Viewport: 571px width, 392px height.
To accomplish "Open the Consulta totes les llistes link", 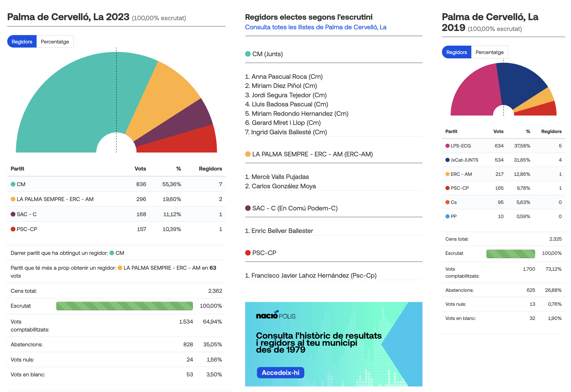I will [316, 27].
